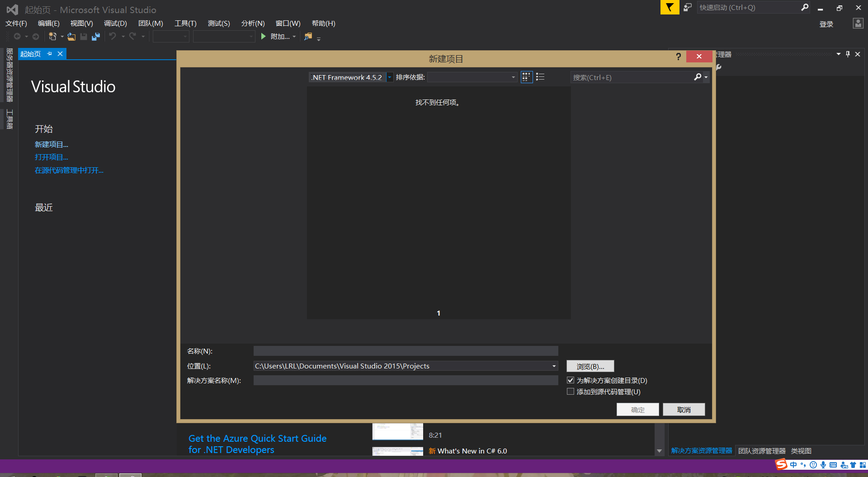Toggle Sogou punctuation mode
The image size is (868, 477).
[803, 465]
